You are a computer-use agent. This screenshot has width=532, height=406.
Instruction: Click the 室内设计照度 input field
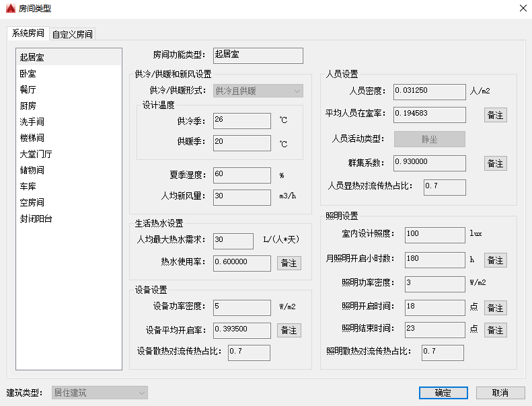click(434, 235)
